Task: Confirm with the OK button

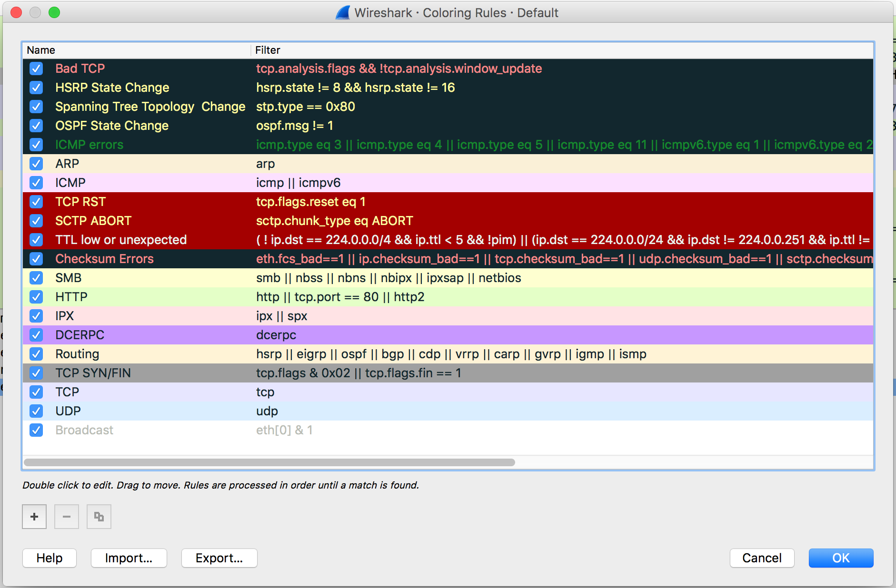Action: [x=841, y=558]
